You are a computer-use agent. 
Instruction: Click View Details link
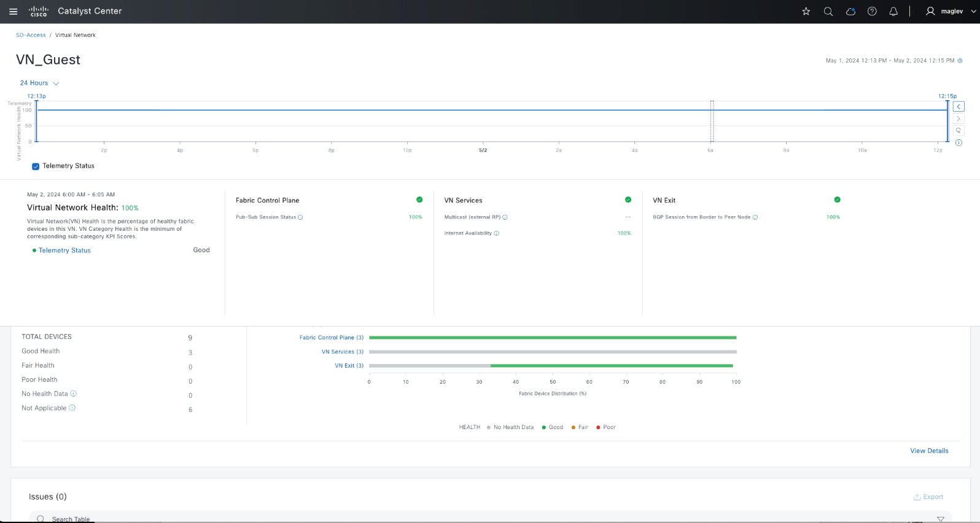point(929,451)
